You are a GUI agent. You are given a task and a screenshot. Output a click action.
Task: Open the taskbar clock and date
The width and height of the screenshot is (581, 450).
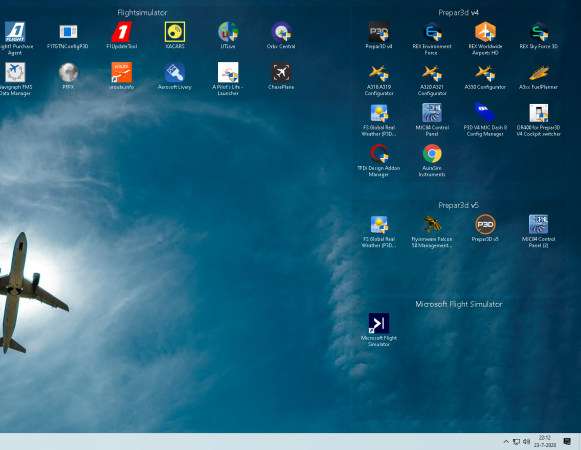545,441
